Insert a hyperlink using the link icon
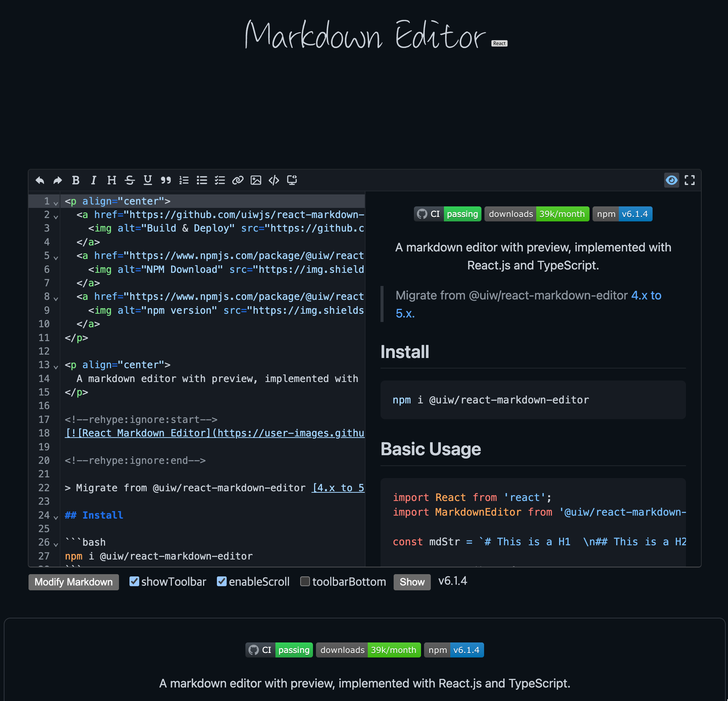The height and width of the screenshot is (701, 728). [x=238, y=181]
